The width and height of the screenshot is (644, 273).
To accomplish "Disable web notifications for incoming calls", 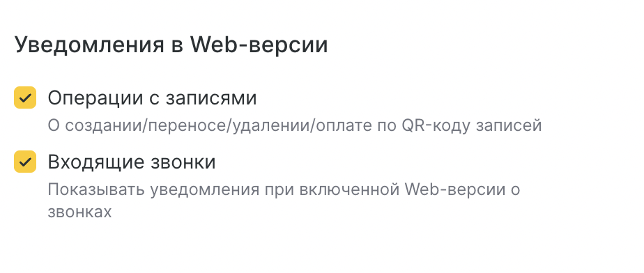I will [x=25, y=162].
